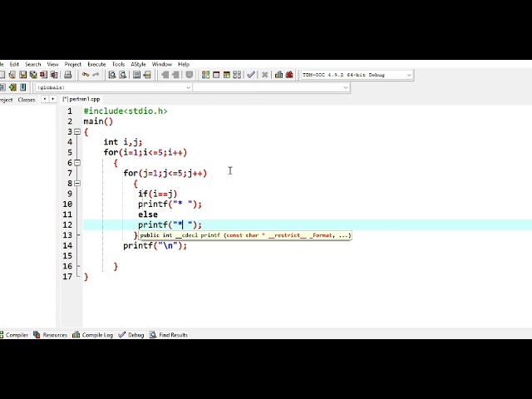Open the Help menu

pos(184,64)
